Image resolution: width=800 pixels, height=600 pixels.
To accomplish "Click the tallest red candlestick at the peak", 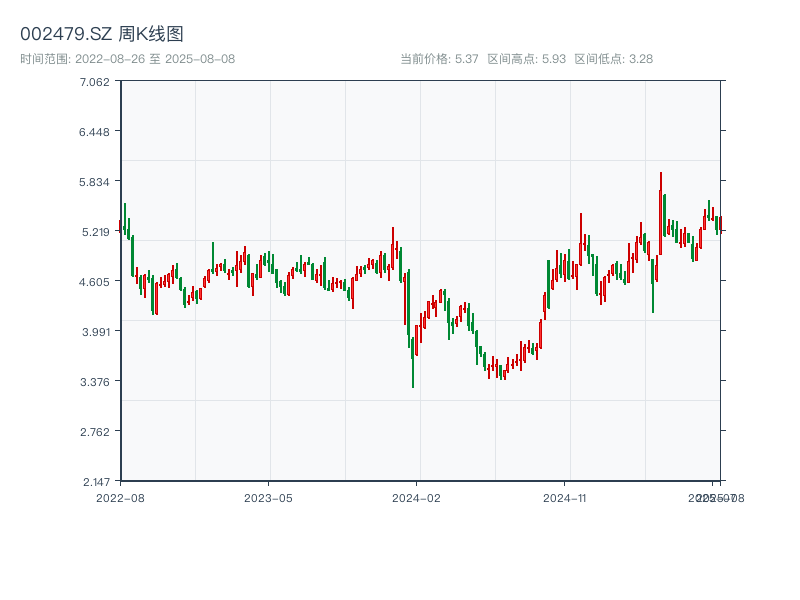I will coord(660,210).
